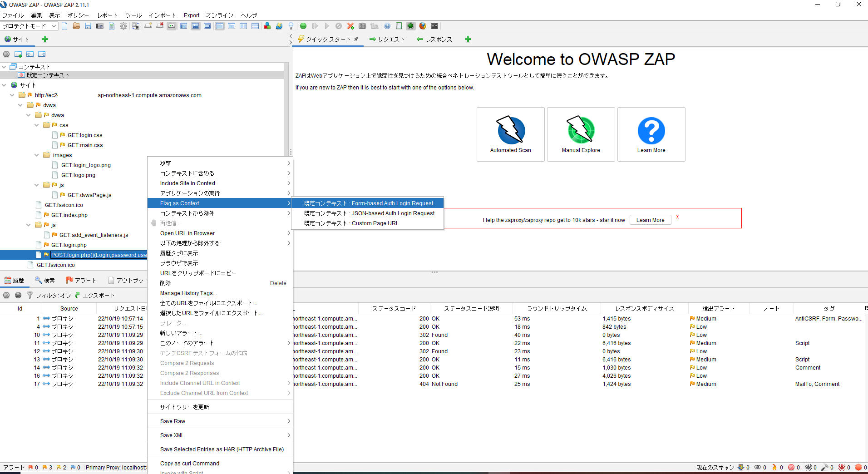Click the light bulb hints icon
This screenshot has width=868, height=474.
click(x=291, y=26)
